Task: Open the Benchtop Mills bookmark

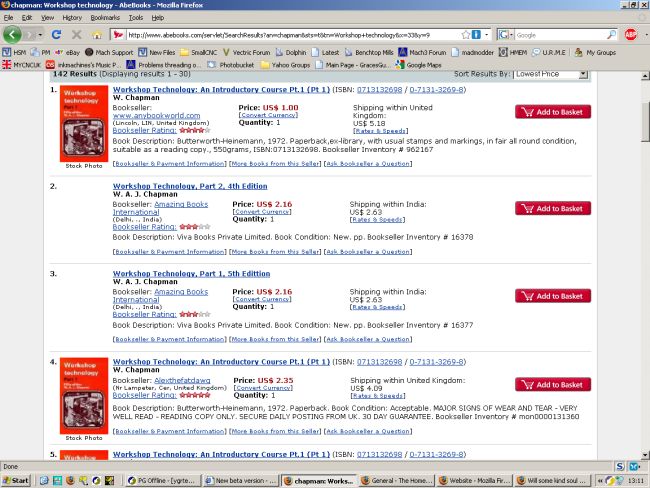Action: [x=369, y=53]
